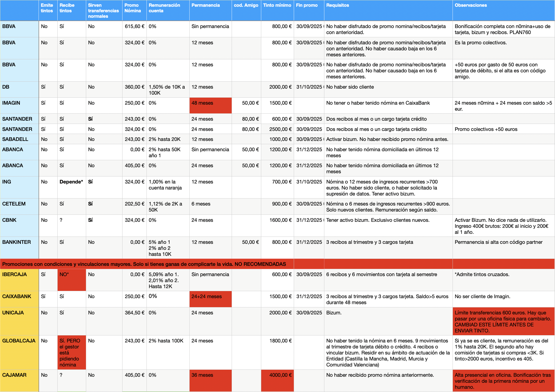Select the 'No haber sido cliente' cell
The height and width of the screenshot is (392, 555).
point(388,89)
